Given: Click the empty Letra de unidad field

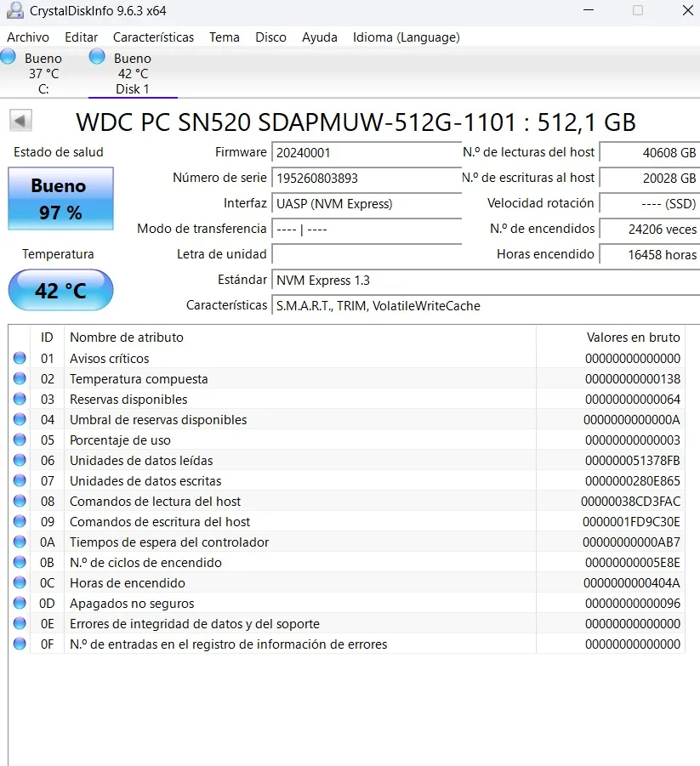Looking at the screenshot, I should 367,254.
